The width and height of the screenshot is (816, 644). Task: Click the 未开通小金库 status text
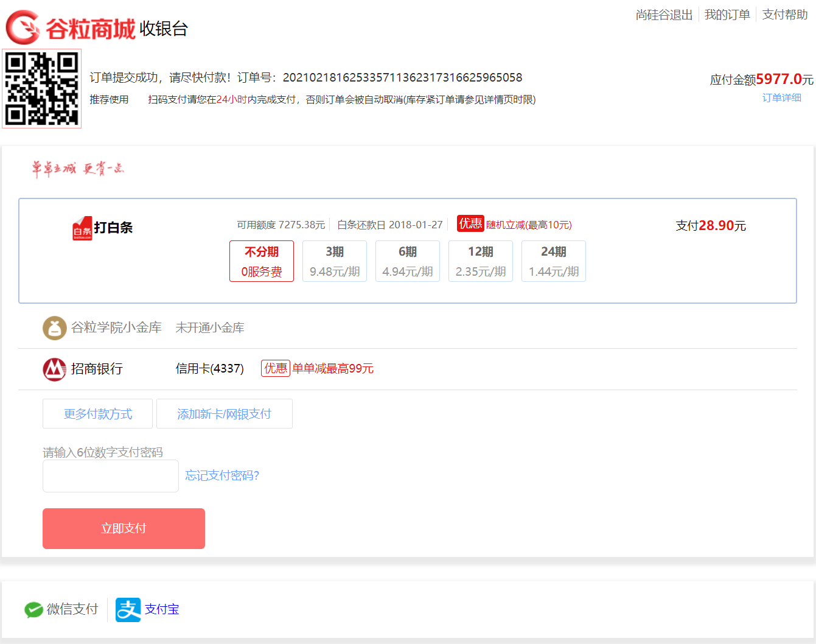pos(210,327)
